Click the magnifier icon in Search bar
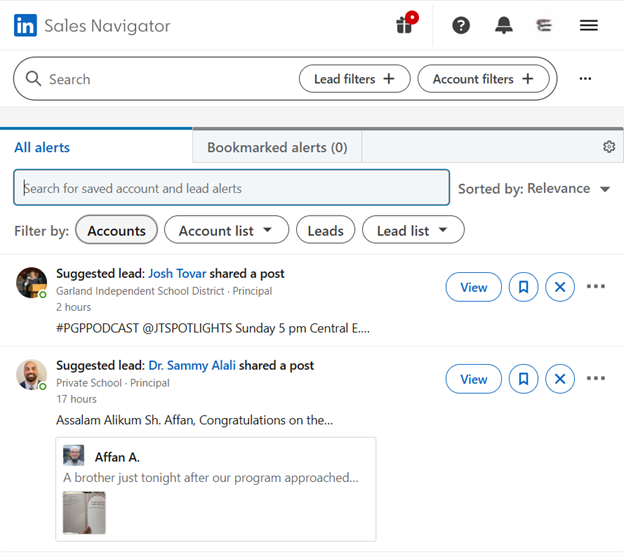Image resolution: width=624 pixels, height=557 pixels. pos(33,78)
